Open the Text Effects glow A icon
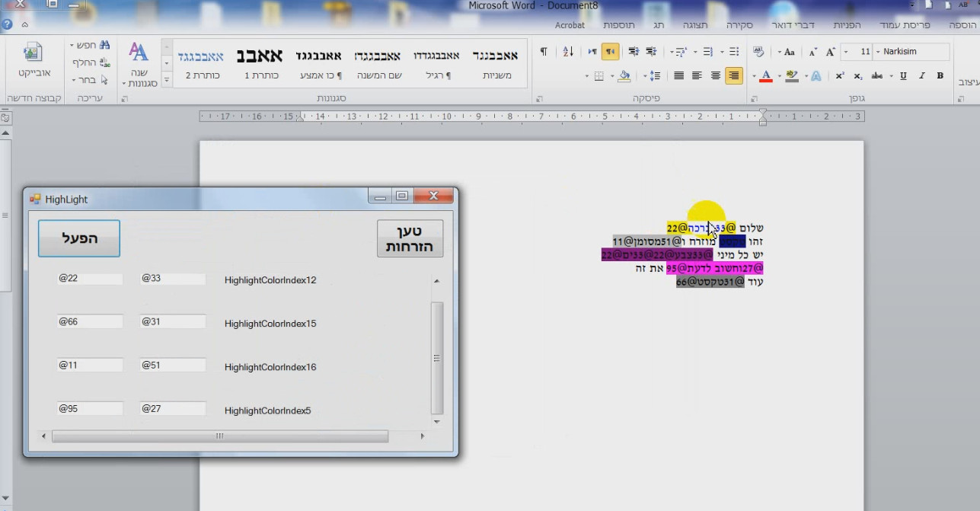 (x=816, y=76)
